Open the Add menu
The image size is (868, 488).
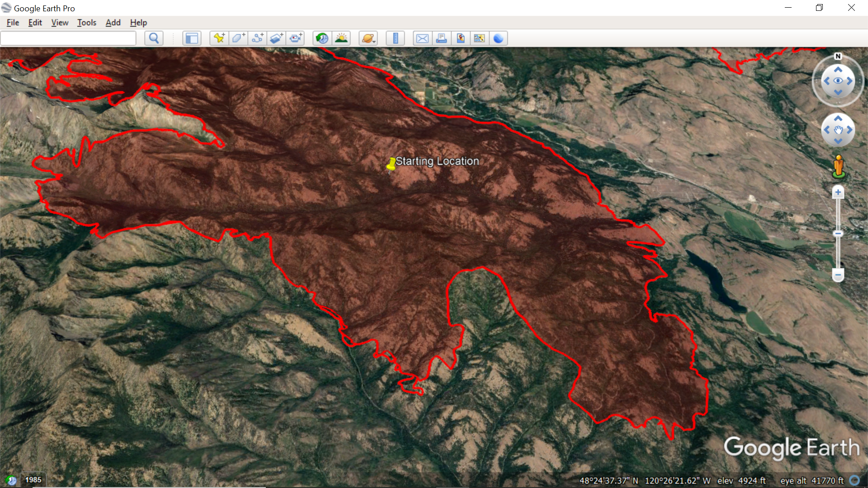point(113,23)
